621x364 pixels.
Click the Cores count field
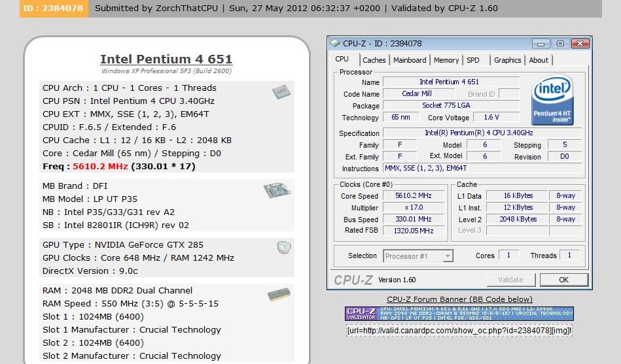tap(508, 256)
